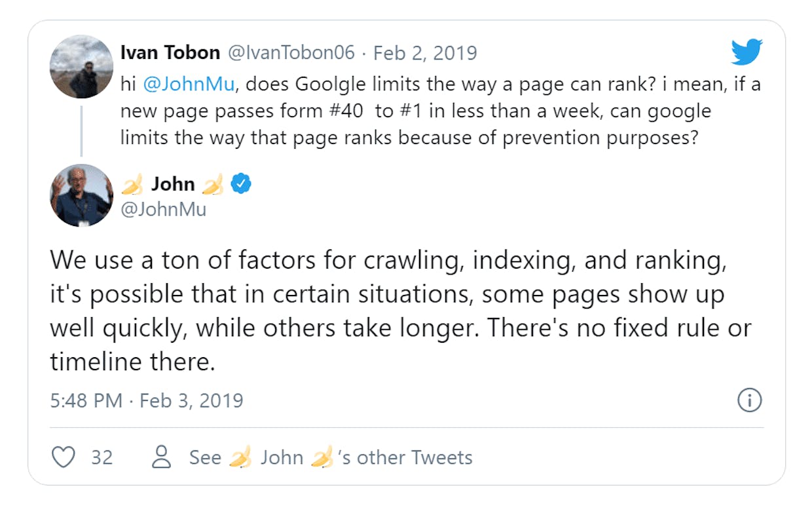This screenshot has width=812, height=521.
Task: Click John's reply tweet text
Action: pyautogui.click(x=401, y=311)
